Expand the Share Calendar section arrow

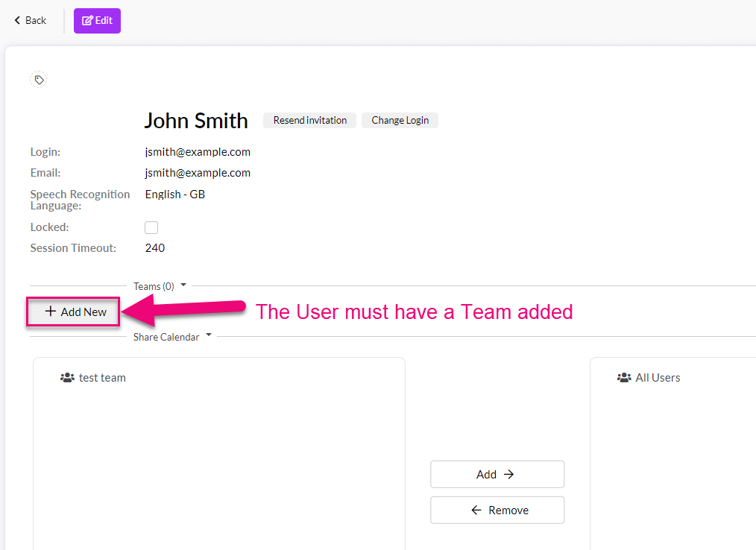[209, 335]
